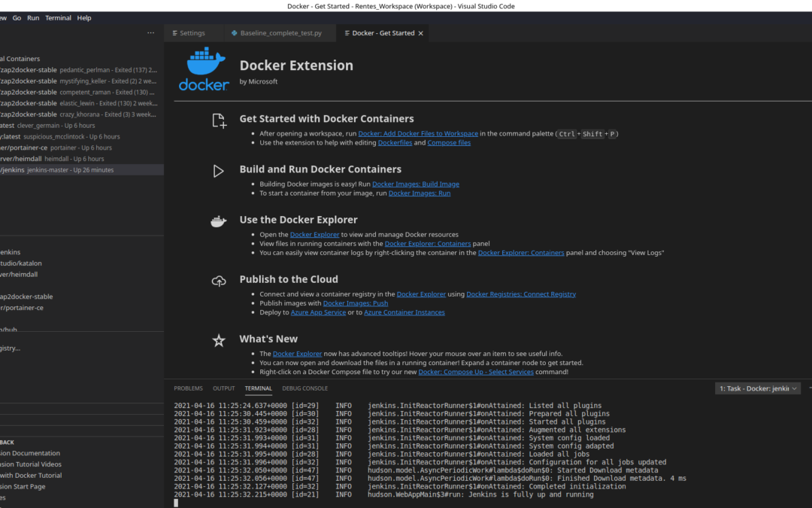This screenshot has height=508, width=812.
Task: Click the cloud upload icon beside Publish to the Cloud
Action: click(219, 281)
